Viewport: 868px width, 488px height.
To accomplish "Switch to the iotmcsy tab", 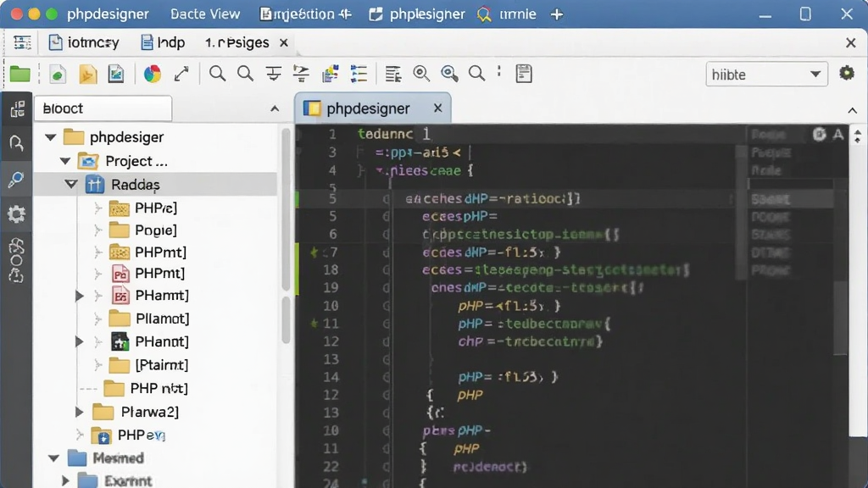I will (84, 42).
